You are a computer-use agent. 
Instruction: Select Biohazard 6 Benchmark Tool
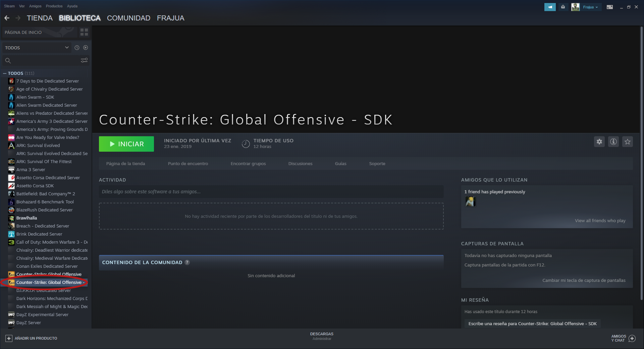pyautogui.click(x=48, y=202)
